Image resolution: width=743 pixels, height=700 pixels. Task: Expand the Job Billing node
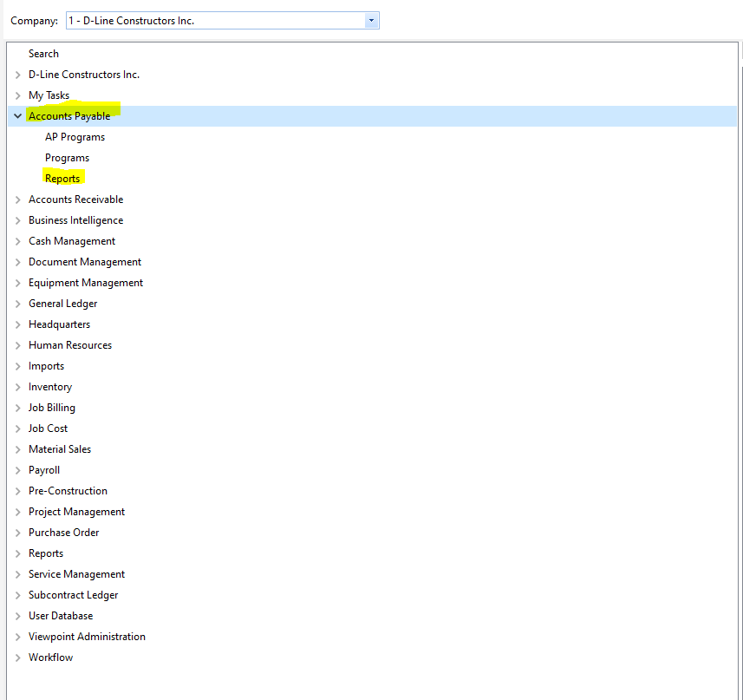click(18, 408)
